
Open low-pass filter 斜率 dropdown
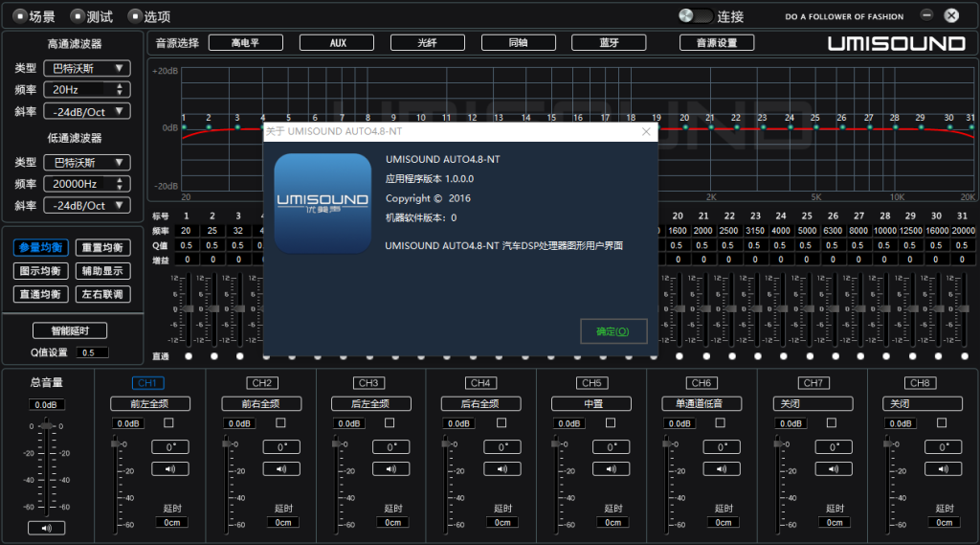tap(87, 206)
